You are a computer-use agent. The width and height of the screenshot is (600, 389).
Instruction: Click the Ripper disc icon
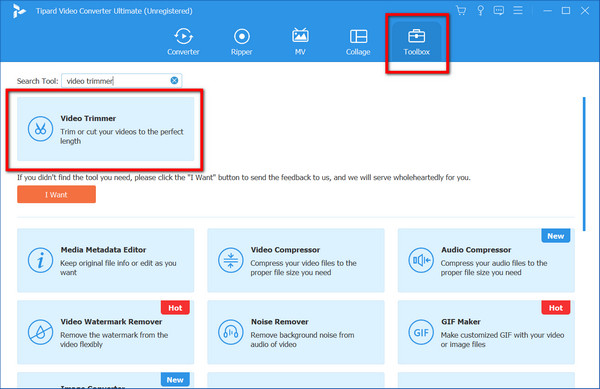[241, 36]
